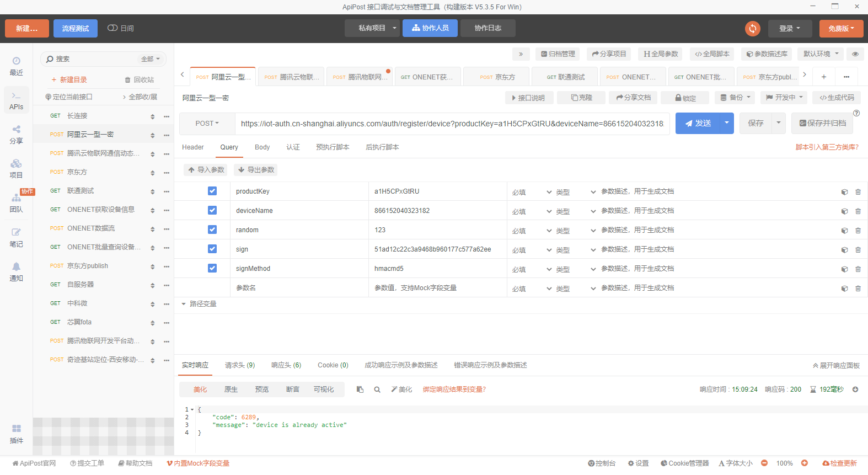Open the 登录 login dropdown
Screen dimensions: 868x475
[x=790, y=29]
